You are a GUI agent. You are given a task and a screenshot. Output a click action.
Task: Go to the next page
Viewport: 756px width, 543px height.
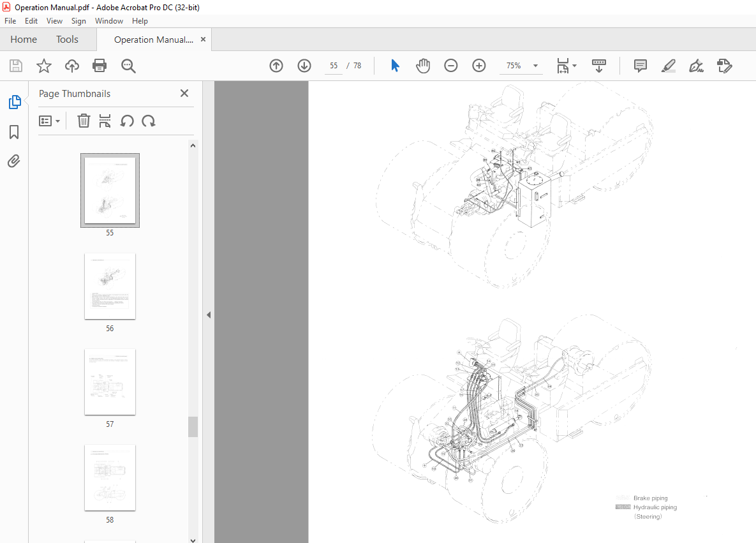tap(304, 66)
